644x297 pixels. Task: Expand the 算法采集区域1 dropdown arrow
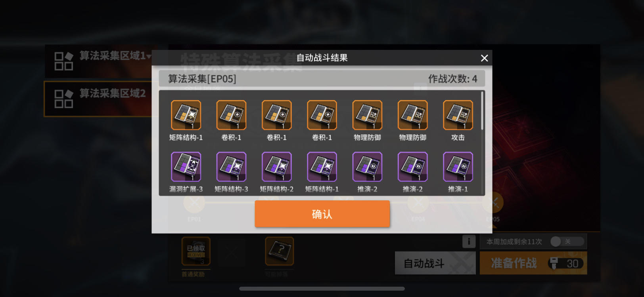[x=149, y=57]
